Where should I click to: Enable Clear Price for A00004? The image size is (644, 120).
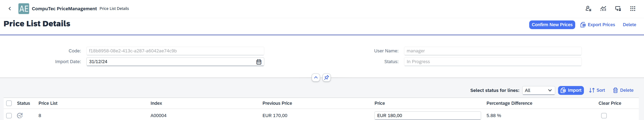coord(604,115)
